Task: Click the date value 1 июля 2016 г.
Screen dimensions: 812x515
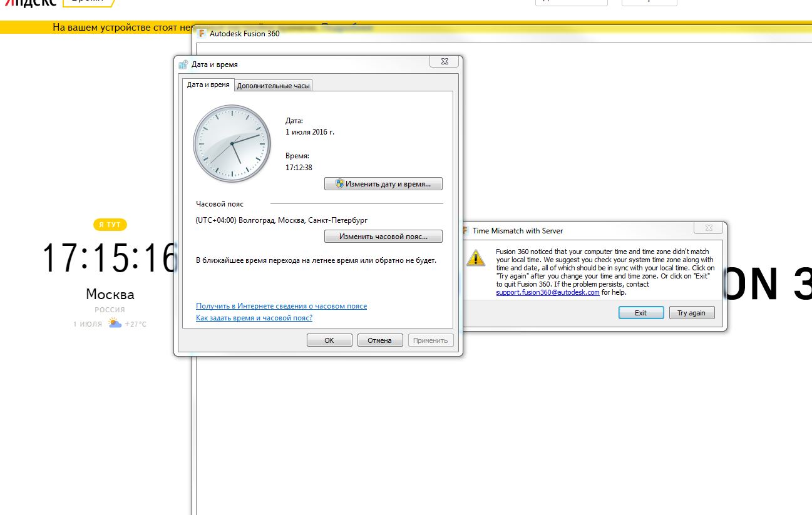Action: click(x=310, y=132)
